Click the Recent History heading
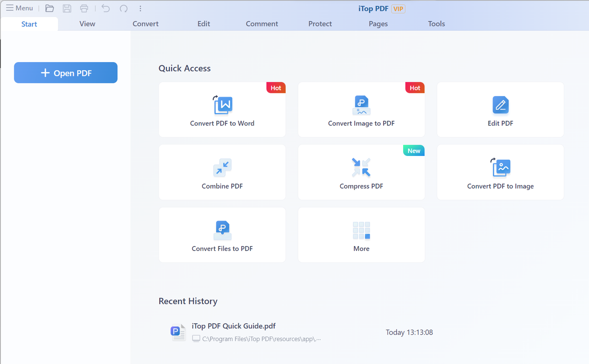Screen dimensions: 589x364 pyautogui.click(x=188, y=301)
